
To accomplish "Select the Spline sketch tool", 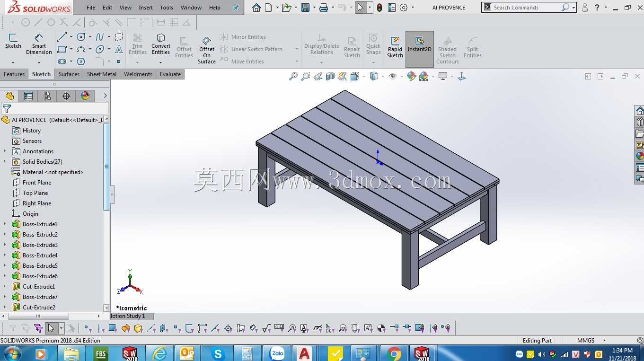I will pyautogui.click(x=100, y=37).
